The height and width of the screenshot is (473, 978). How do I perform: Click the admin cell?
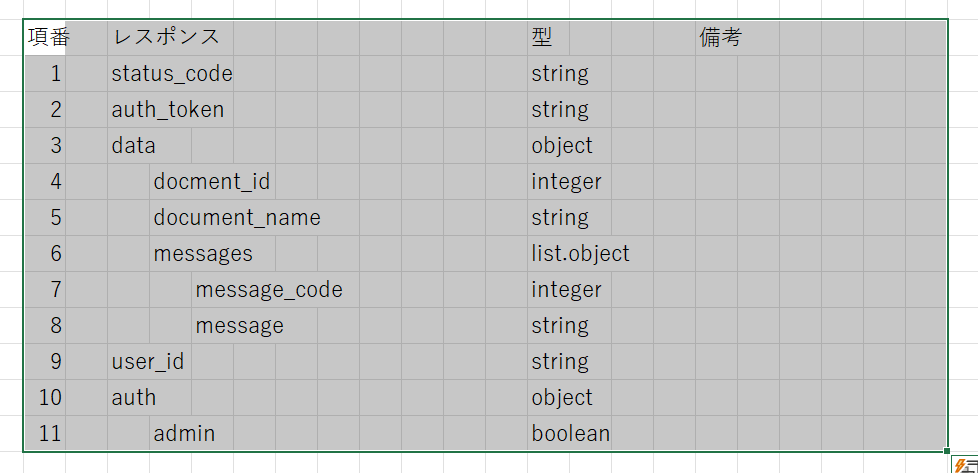click(184, 434)
